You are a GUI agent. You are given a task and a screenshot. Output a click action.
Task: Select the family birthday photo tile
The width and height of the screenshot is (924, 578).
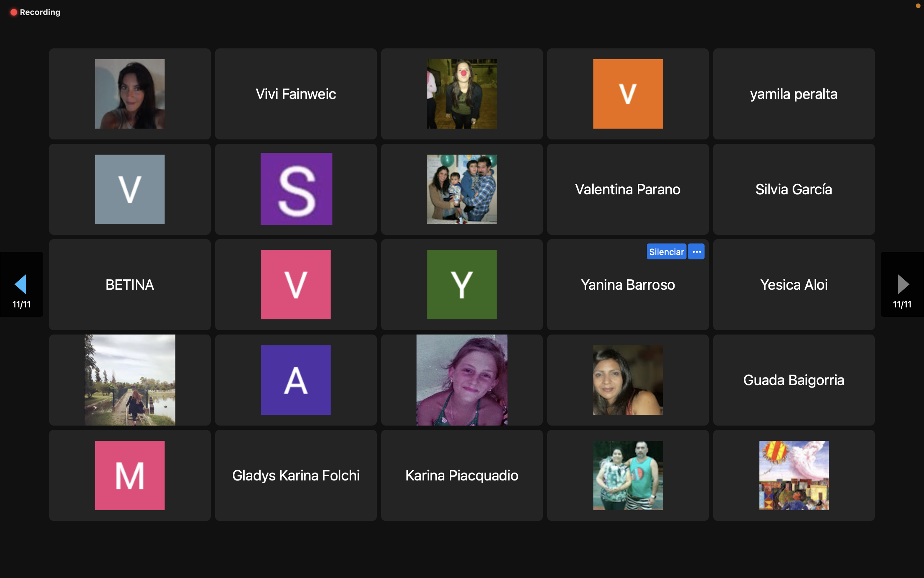pyautogui.click(x=462, y=189)
